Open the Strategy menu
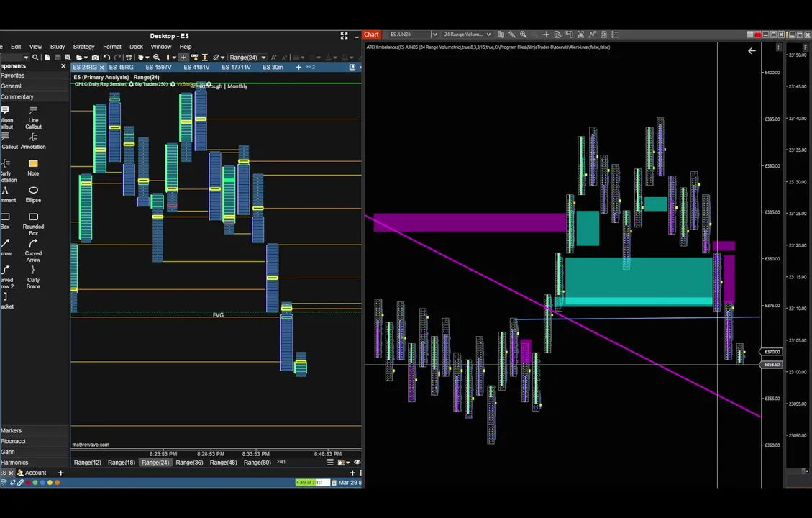812x518 pixels. click(84, 47)
